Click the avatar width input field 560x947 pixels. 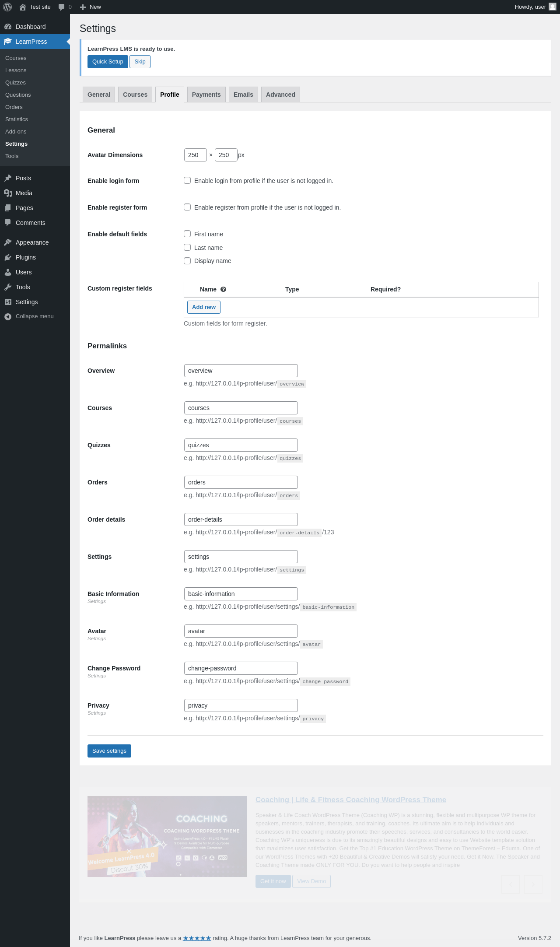(x=196, y=155)
